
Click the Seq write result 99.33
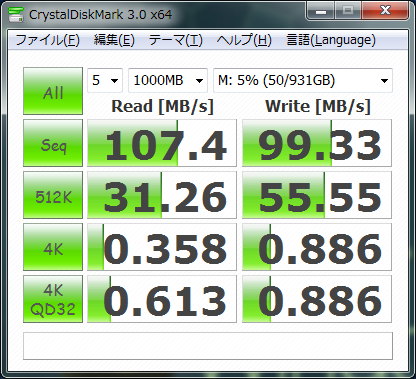(317, 143)
